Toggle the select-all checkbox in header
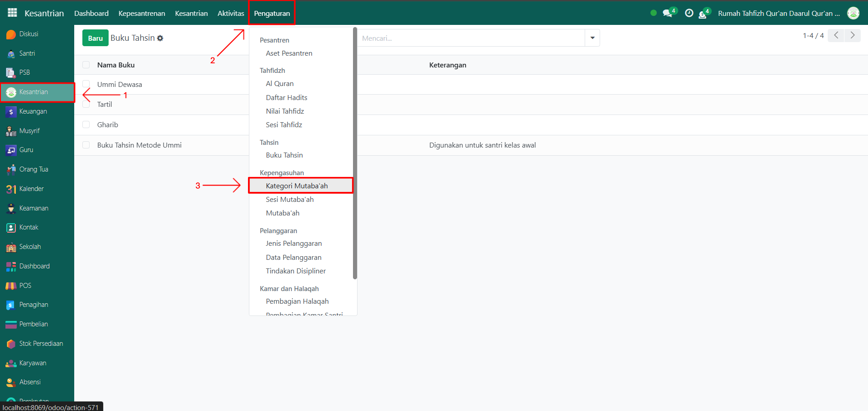 [86, 65]
